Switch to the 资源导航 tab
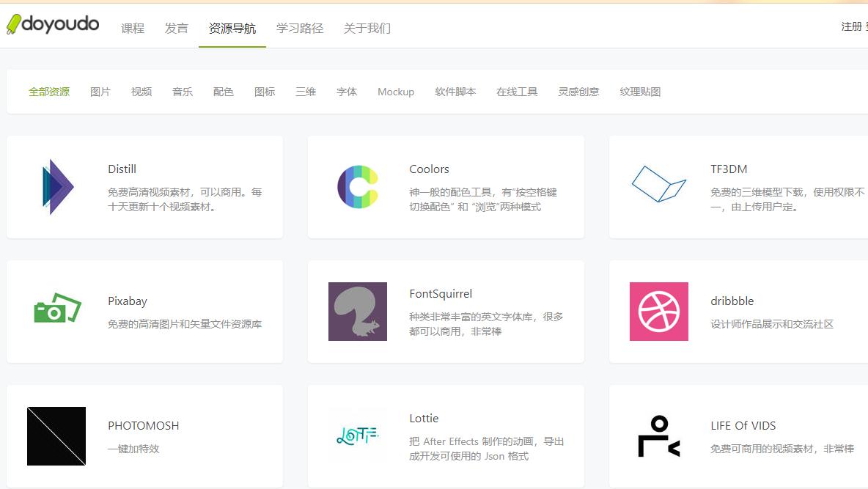 tap(232, 28)
